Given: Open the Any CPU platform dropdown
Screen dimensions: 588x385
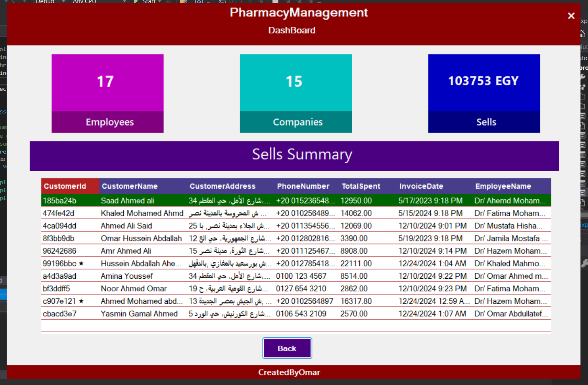Looking at the screenshot, I should pyautogui.click(x=124, y=2).
